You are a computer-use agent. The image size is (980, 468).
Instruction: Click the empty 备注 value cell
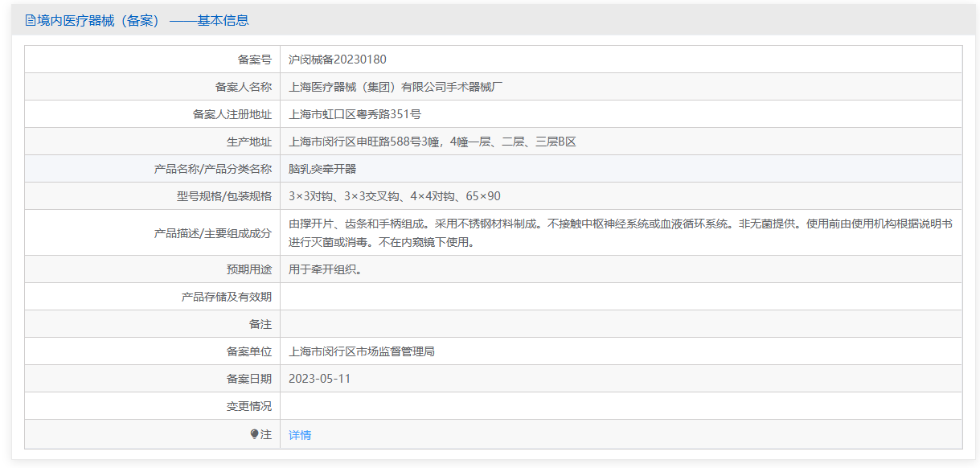pyautogui.click(x=621, y=324)
